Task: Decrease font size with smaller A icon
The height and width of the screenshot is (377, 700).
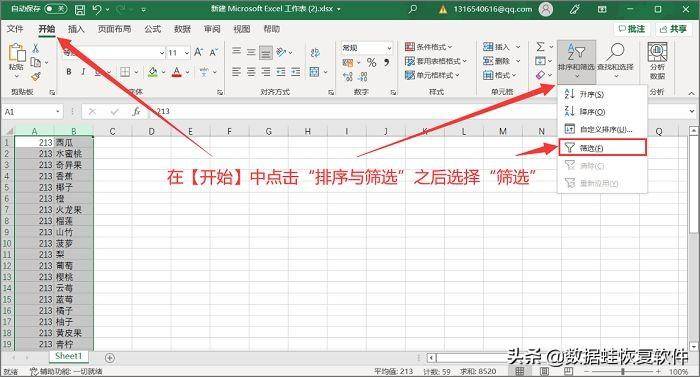Action: point(213,52)
